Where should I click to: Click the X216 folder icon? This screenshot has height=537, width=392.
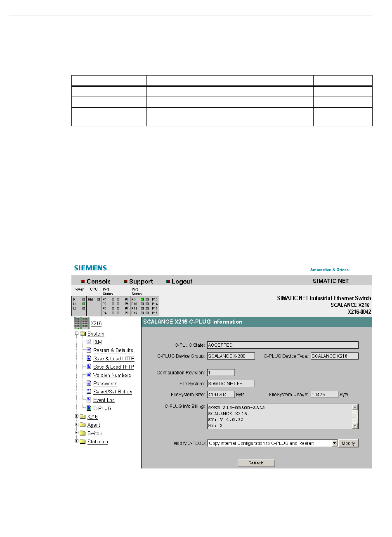click(83, 417)
